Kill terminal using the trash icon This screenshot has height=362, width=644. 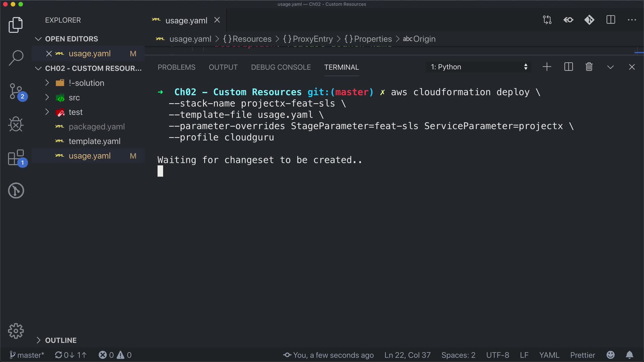[x=589, y=67]
